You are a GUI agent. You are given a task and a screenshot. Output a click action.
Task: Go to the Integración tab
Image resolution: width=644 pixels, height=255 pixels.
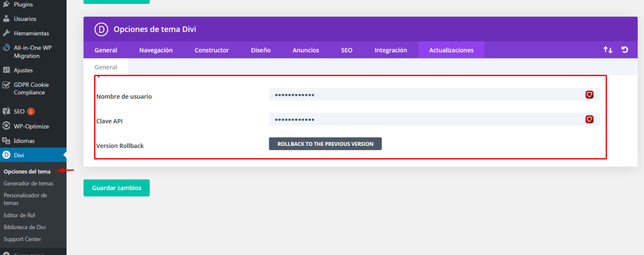pyautogui.click(x=391, y=50)
